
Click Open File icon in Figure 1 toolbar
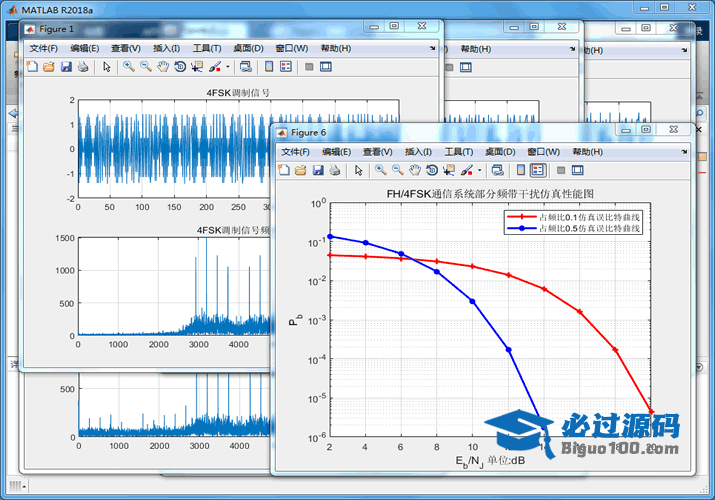coord(49,67)
